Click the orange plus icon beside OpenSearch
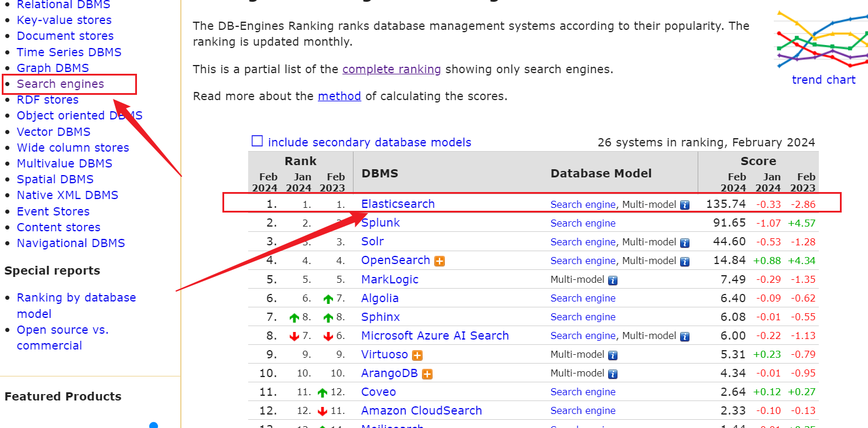The height and width of the screenshot is (428, 868). click(x=440, y=261)
